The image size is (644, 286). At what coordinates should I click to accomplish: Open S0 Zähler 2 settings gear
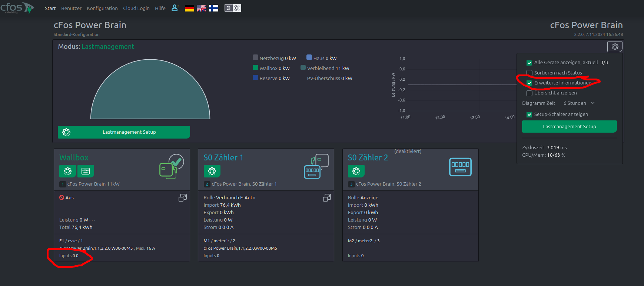(356, 171)
